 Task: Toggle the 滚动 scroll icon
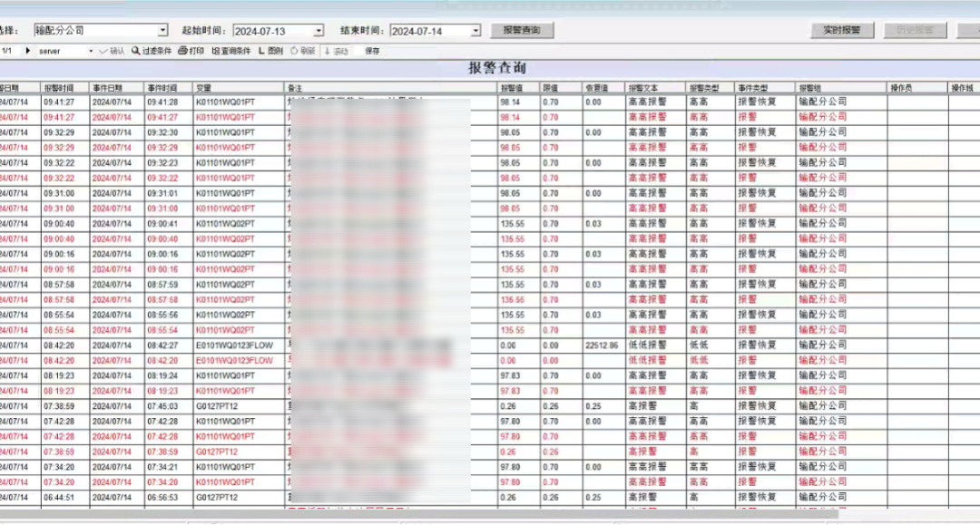tap(337, 51)
